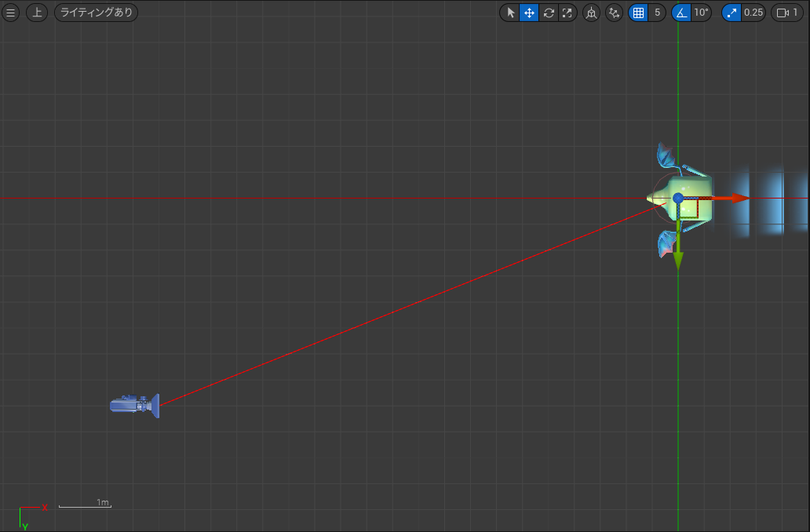The image size is (810, 532).
Task: Toggle rotation angle snapping
Action: tap(682, 13)
